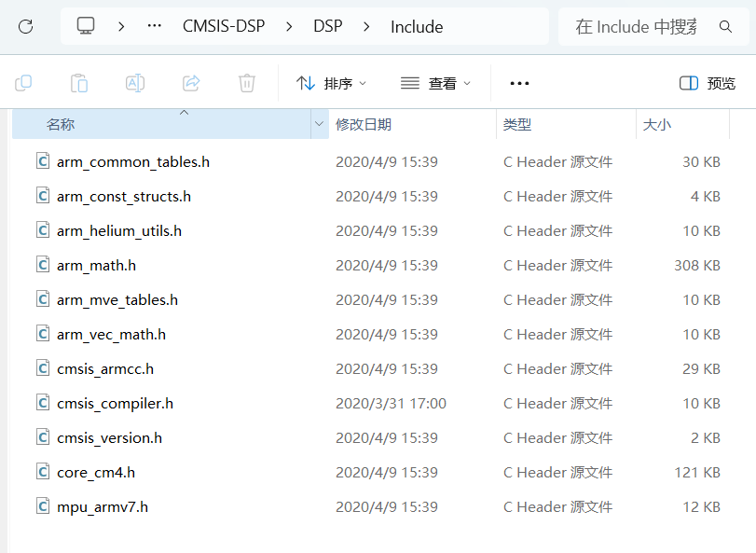The width and height of the screenshot is (756, 553).
Task: Open the 查看 view options dropdown
Action: pos(438,83)
